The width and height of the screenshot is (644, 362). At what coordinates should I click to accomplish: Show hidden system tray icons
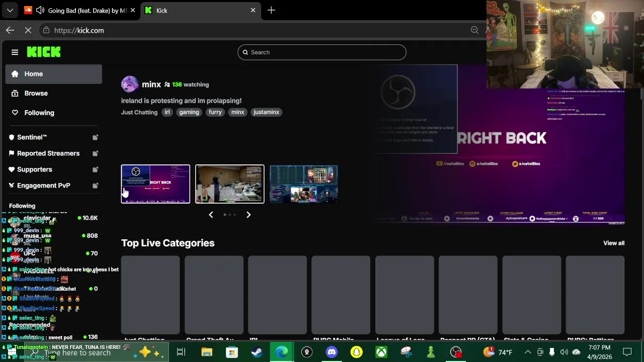[528, 352]
